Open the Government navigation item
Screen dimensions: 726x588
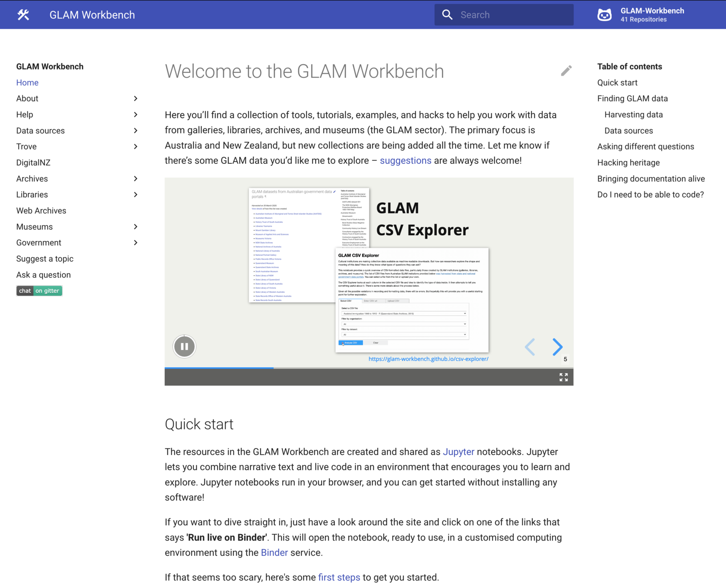(x=38, y=243)
